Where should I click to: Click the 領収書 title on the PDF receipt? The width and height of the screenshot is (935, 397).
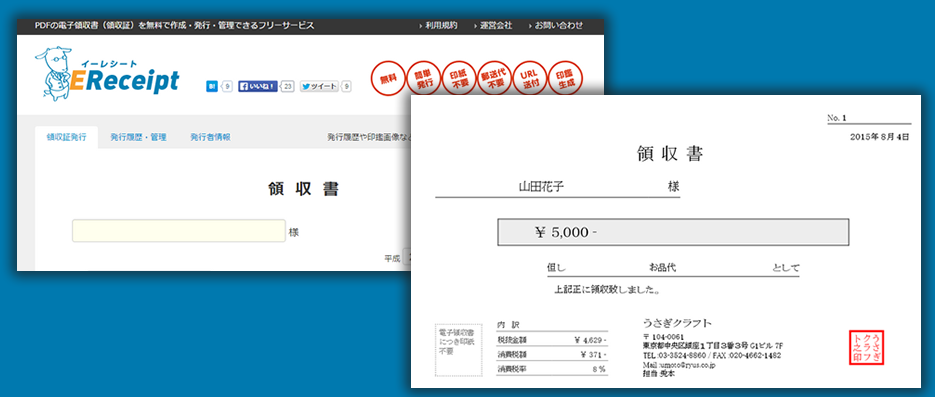pos(670,154)
